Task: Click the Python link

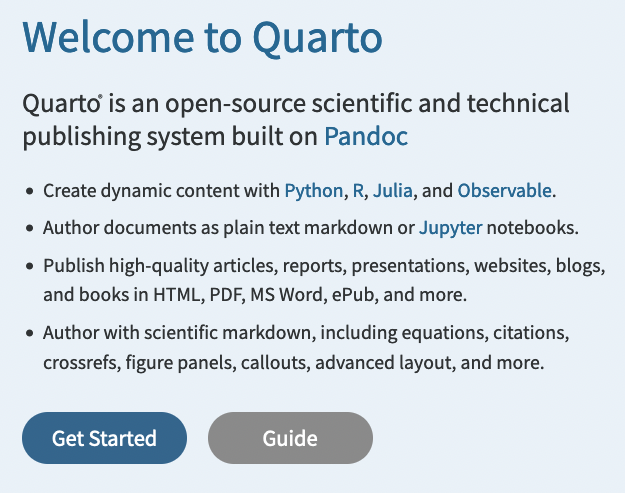Action: pos(313,190)
